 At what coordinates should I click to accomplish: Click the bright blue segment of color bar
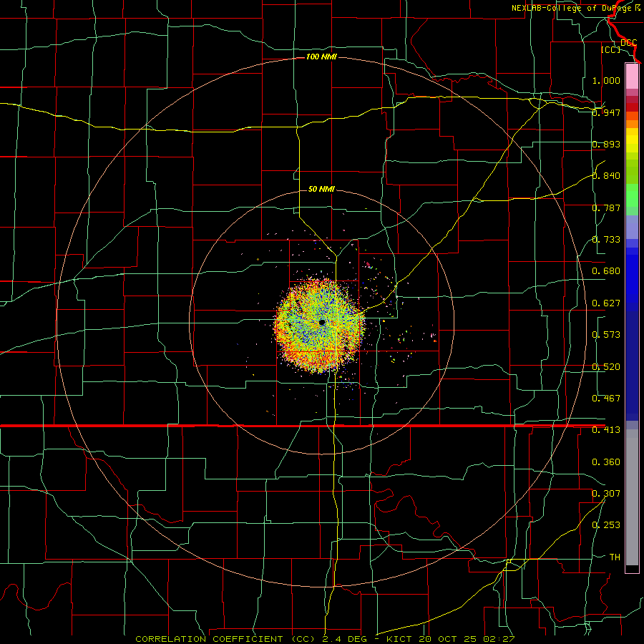pyautogui.click(x=632, y=279)
